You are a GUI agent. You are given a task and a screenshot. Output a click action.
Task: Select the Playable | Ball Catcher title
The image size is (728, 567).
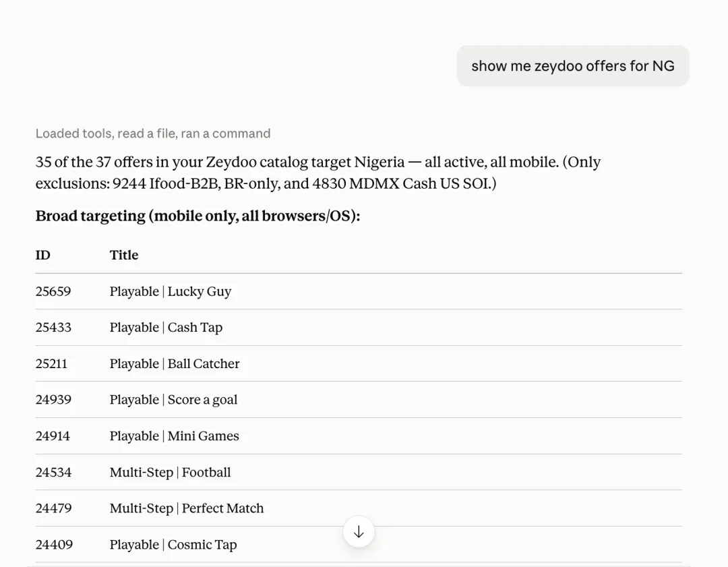175,363
